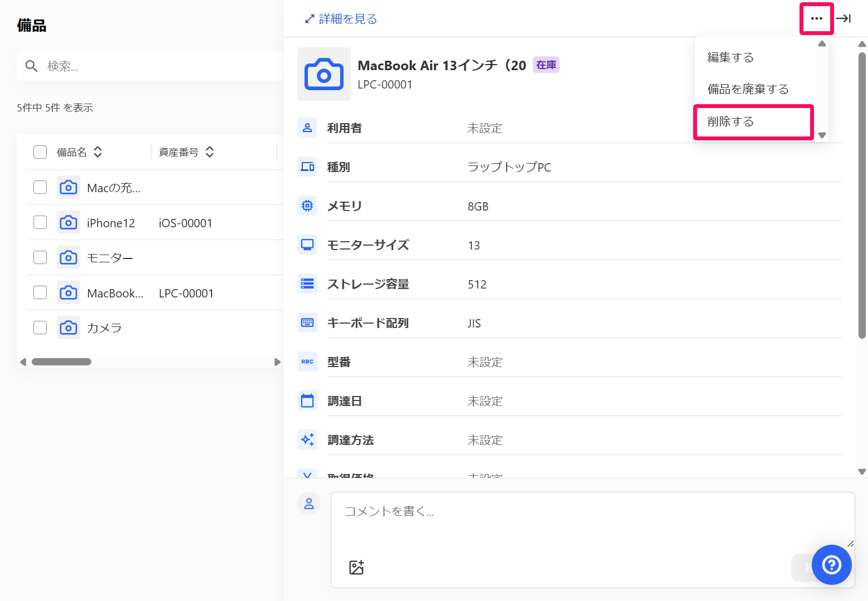Open the Macの充... equipment row
The height and width of the screenshot is (601, 868).
155,188
